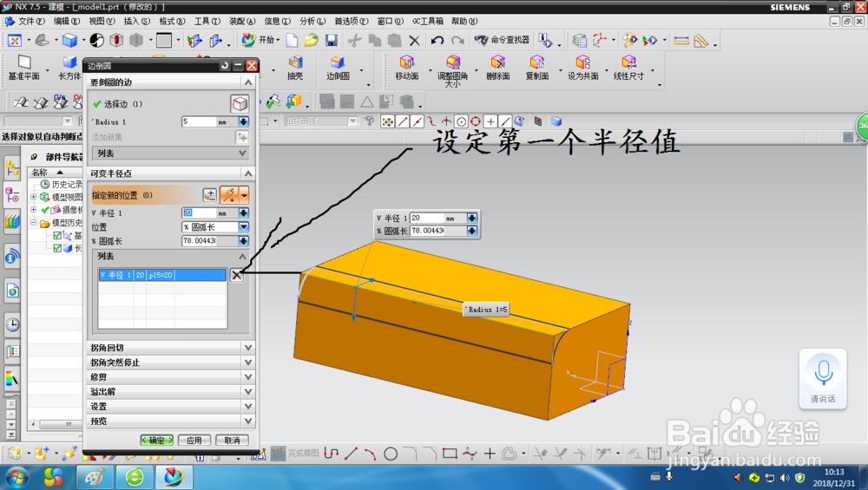868x490 pixels.
Task: Click the Copy Face (复制面) tool
Action: [x=537, y=68]
